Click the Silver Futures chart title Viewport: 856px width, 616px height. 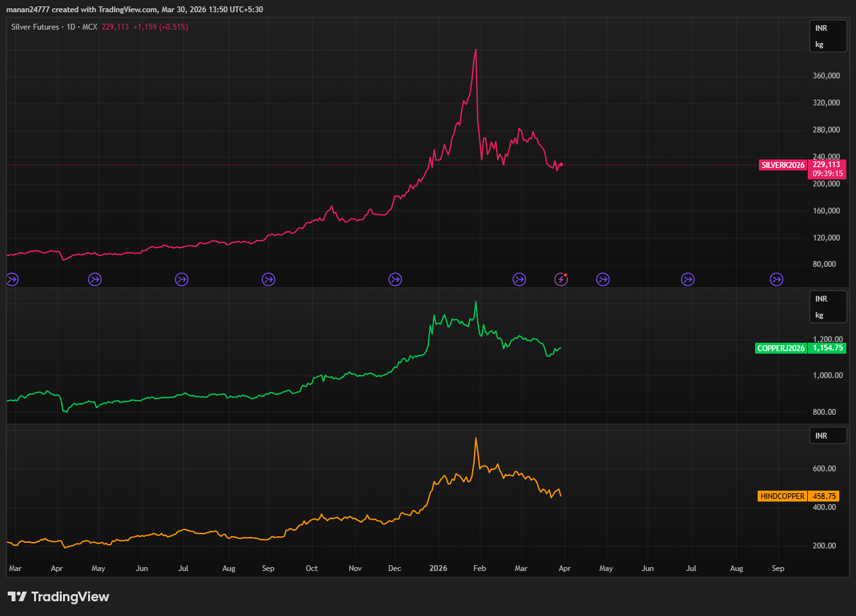[35, 27]
